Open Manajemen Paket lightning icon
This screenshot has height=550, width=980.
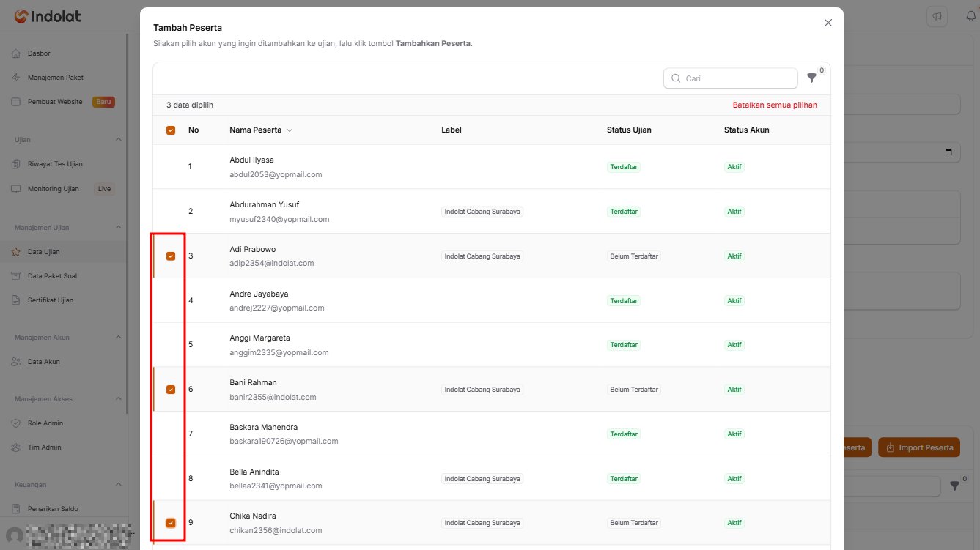coord(15,78)
